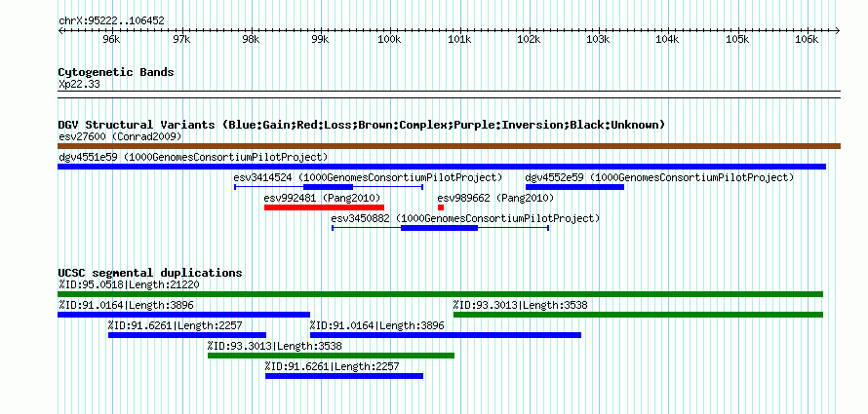The width and height of the screenshot is (868, 414).
Task: Click the first blue 91.0164 length 3896 bar
Action: (x=183, y=315)
